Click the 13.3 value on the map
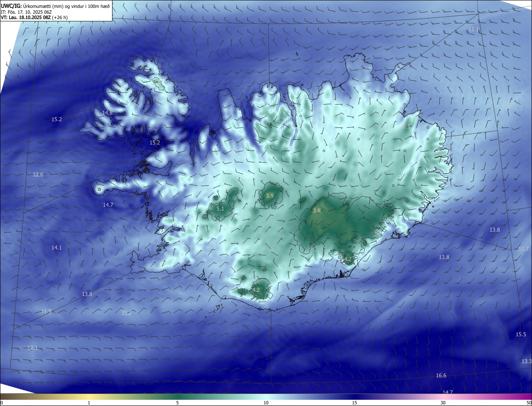This screenshot has width=532, height=406. pos(526,361)
